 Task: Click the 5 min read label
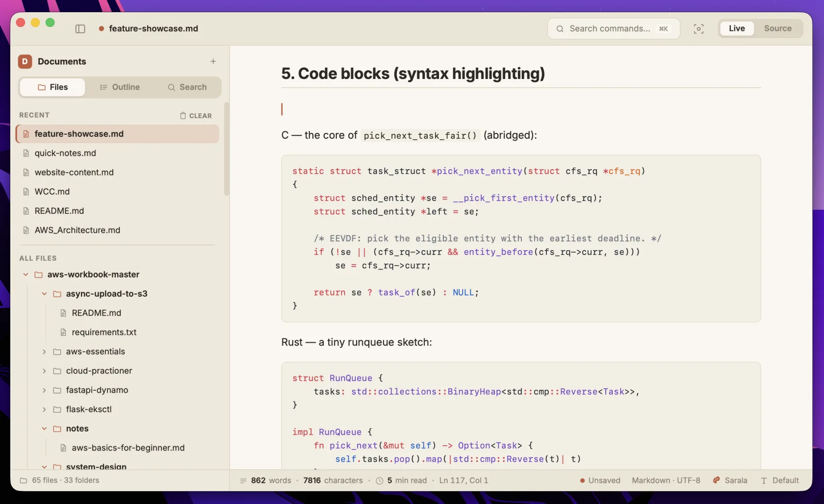407,480
